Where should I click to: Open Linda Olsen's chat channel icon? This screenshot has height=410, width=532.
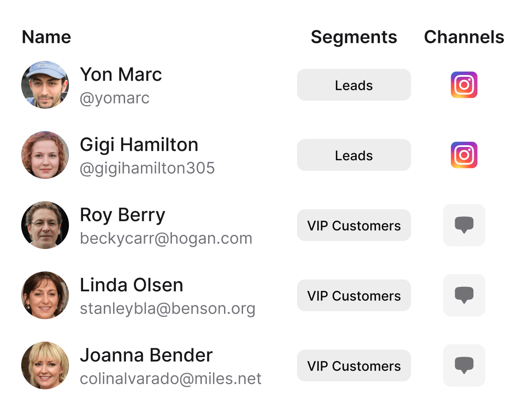pyautogui.click(x=464, y=295)
